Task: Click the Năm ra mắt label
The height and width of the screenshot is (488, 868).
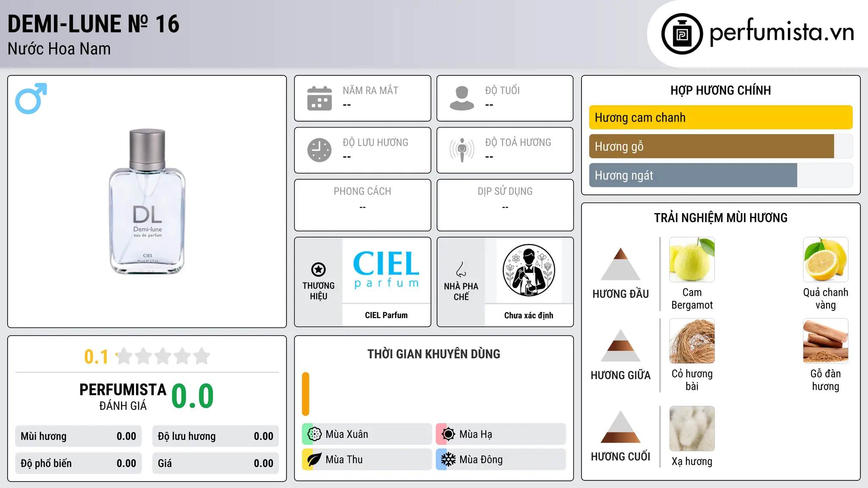Action: pyautogui.click(x=370, y=90)
